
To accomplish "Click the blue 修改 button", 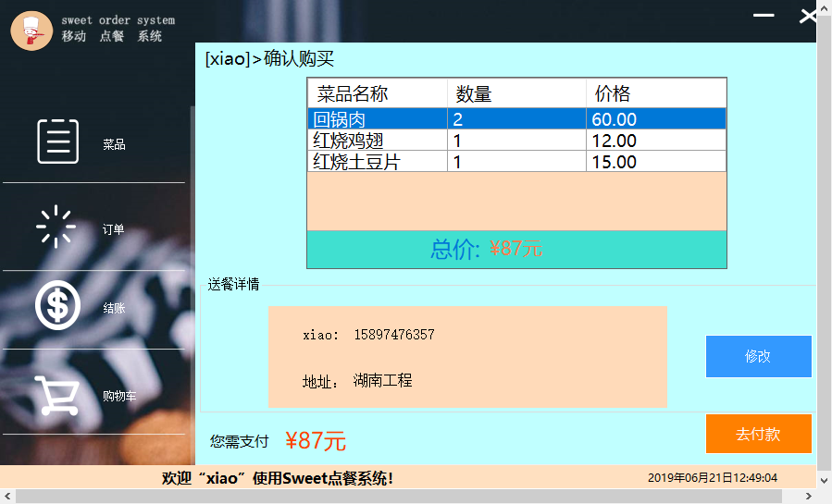I will 758,356.
